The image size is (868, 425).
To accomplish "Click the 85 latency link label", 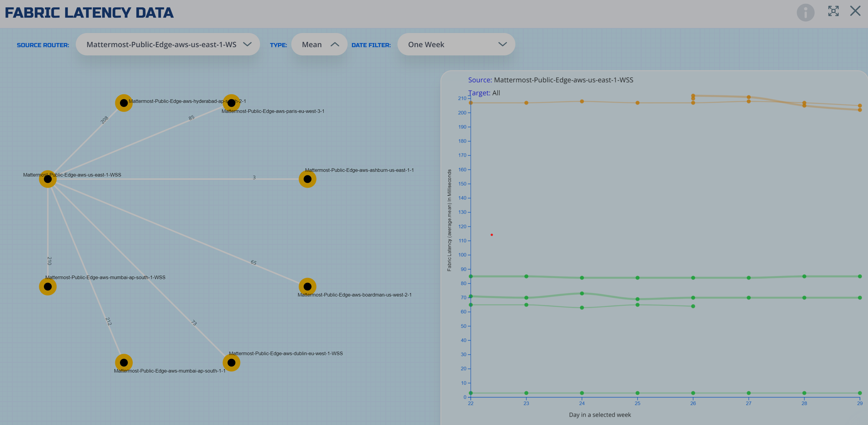I will [x=191, y=118].
